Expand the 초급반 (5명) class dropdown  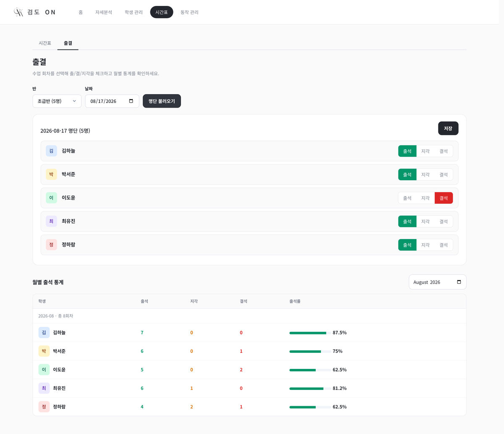point(57,101)
